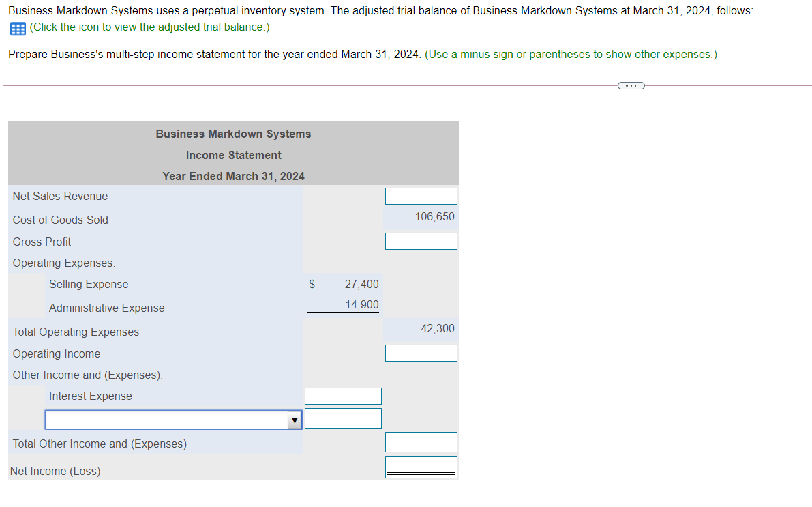This screenshot has height=507, width=812.
Task: Click the Net Sales Revenue input field
Action: click(421, 196)
